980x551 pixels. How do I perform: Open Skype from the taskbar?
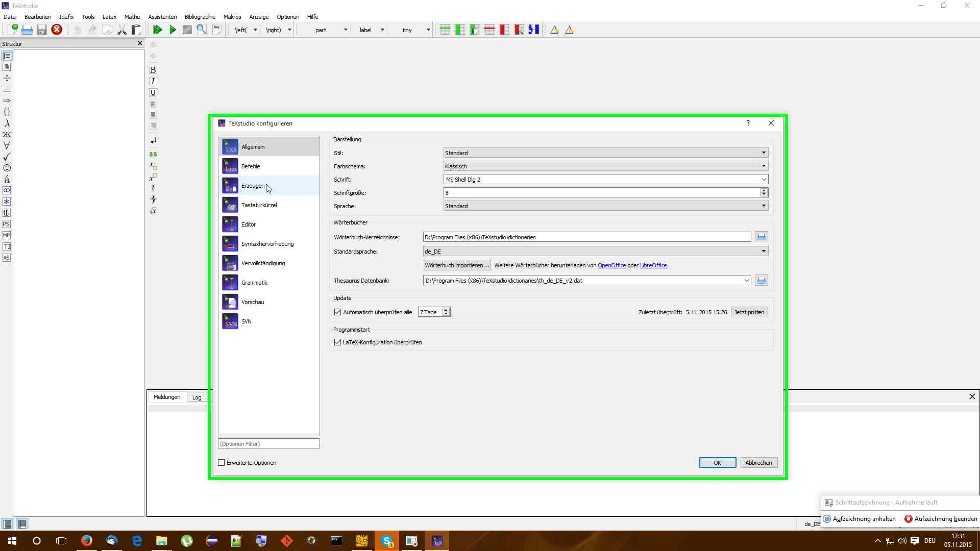(387, 541)
